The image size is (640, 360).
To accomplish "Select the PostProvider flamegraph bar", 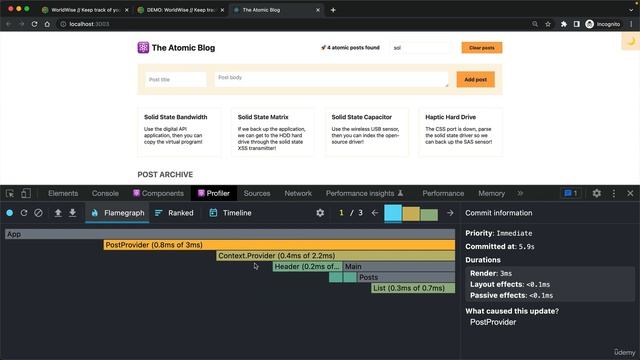I will tap(279, 245).
